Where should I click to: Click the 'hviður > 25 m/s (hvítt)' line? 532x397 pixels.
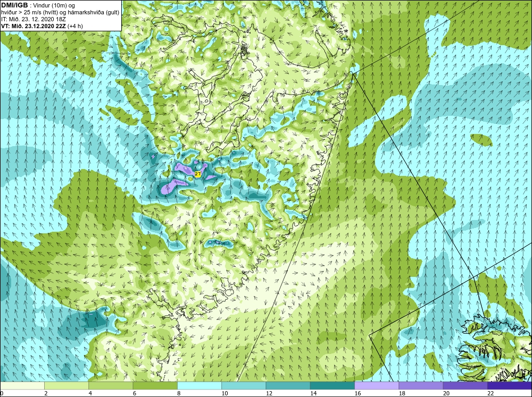pyautogui.click(x=30, y=13)
